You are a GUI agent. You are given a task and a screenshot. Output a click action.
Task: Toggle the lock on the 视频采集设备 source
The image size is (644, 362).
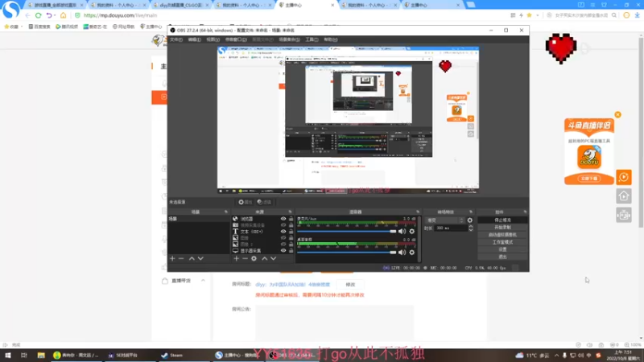click(x=291, y=225)
